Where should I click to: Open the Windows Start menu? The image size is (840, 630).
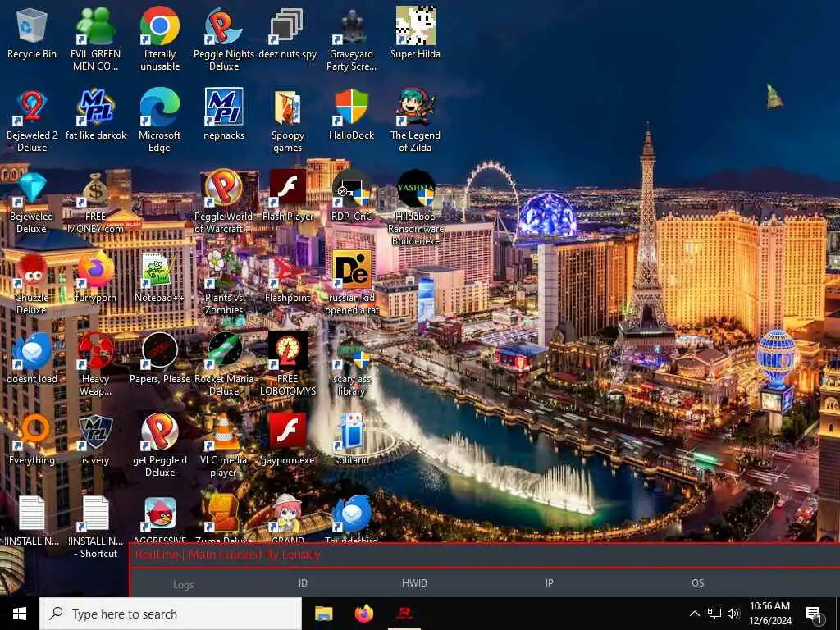pyautogui.click(x=20, y=614)
